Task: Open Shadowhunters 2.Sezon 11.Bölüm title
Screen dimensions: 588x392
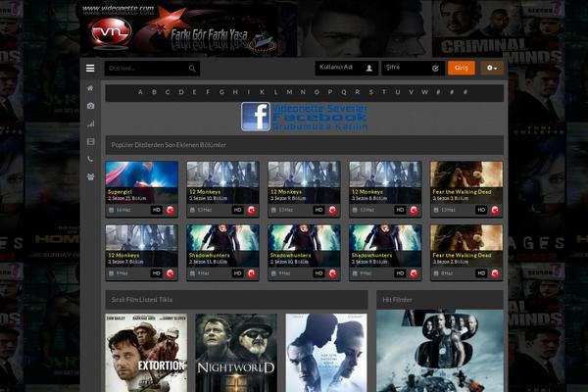Action: pos(210,255)
